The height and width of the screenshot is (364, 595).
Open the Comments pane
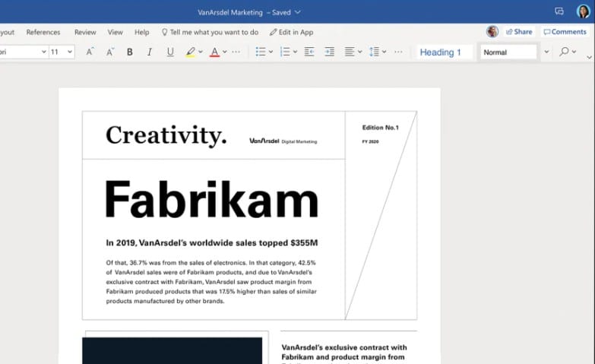(565, 32)
